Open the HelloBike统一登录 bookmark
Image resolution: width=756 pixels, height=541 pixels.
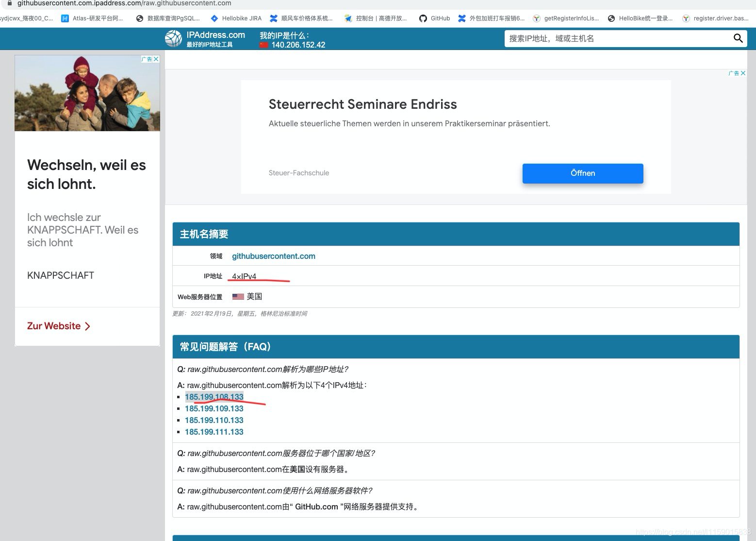coord(641,18)
